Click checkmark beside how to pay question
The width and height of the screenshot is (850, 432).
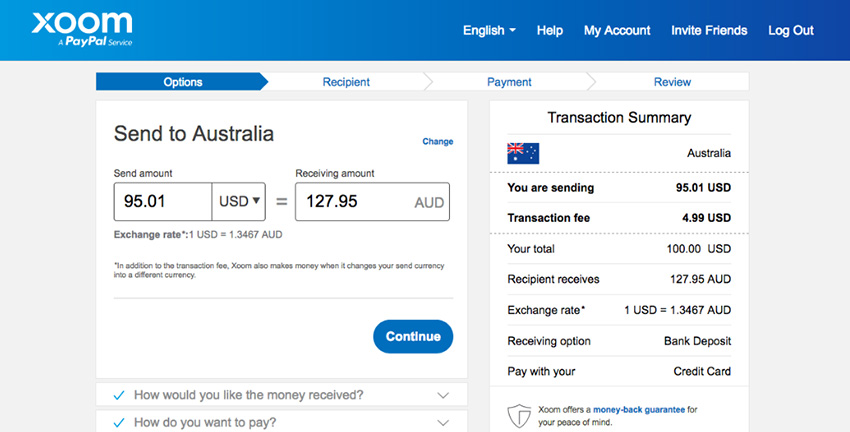point(119,422)
